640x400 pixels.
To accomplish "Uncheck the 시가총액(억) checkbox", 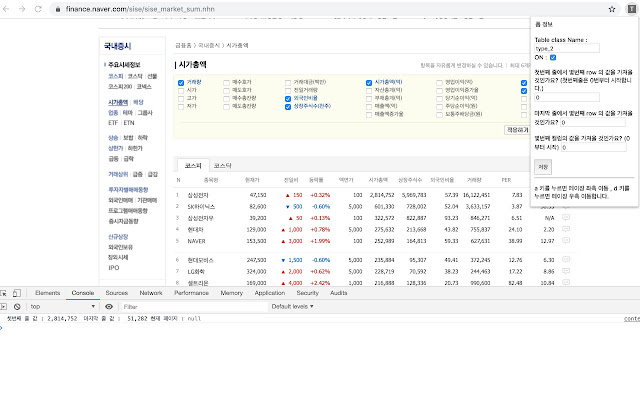I will [369, 83].
